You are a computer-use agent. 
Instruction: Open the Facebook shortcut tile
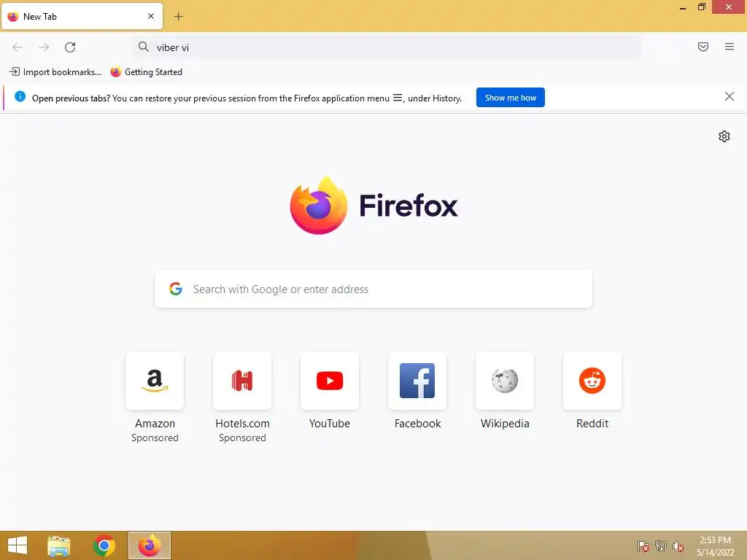point(417,381)
